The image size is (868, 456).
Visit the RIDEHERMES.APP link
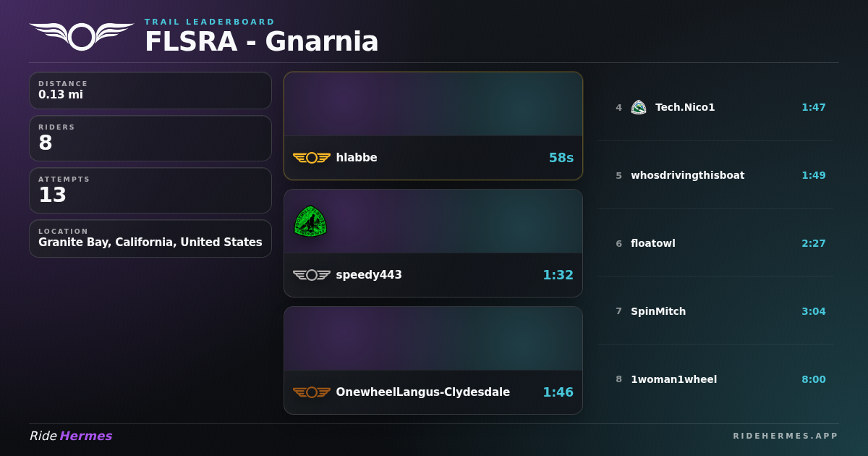[x=786, y=436]
